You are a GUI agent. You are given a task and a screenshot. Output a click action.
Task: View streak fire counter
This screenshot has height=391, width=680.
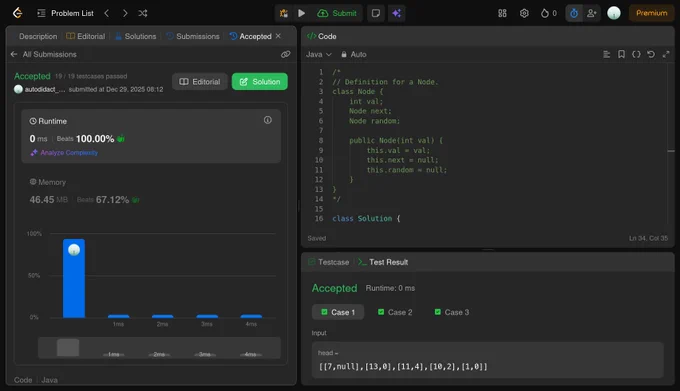click(549, 13)
